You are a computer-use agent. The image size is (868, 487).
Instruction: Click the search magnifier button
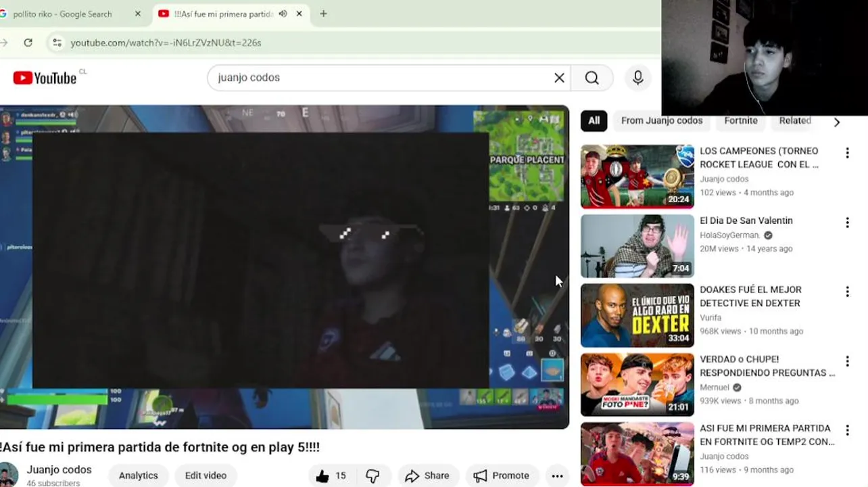[x=592, y=78]
